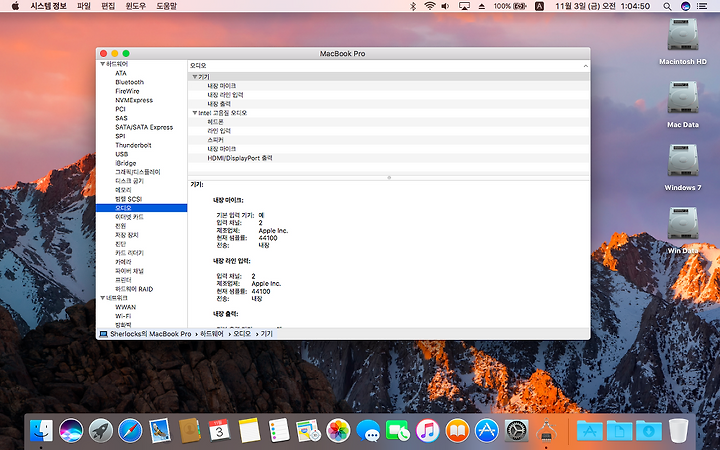Open Notes icon in dock
The image size is (720, 450).
[x=249, y=431]
